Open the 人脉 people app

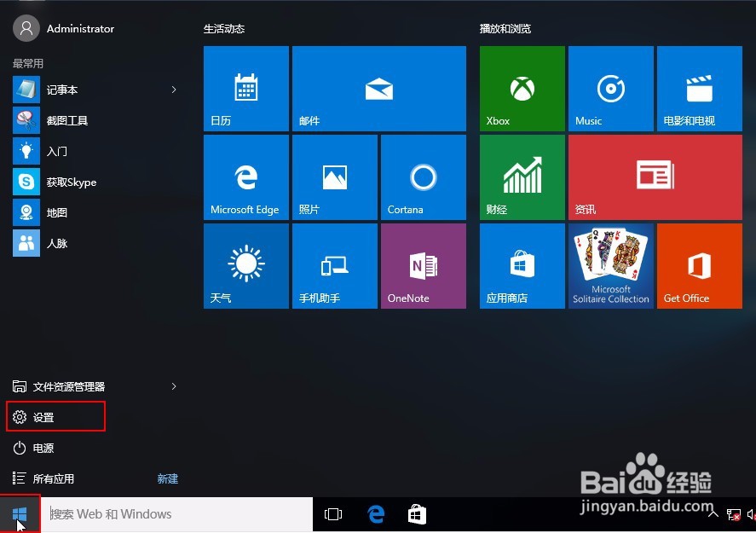[x=96, y=244]
